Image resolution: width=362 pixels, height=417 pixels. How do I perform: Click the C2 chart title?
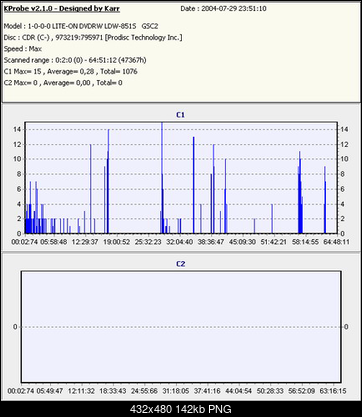pos(180,264)
